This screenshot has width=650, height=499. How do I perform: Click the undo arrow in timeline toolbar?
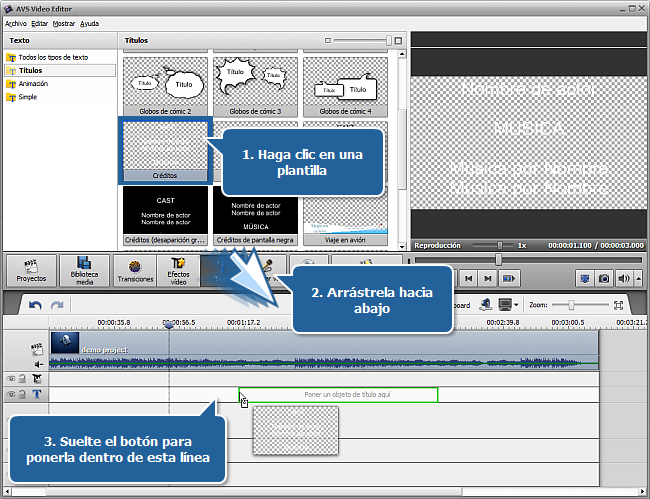coord(35,305)
